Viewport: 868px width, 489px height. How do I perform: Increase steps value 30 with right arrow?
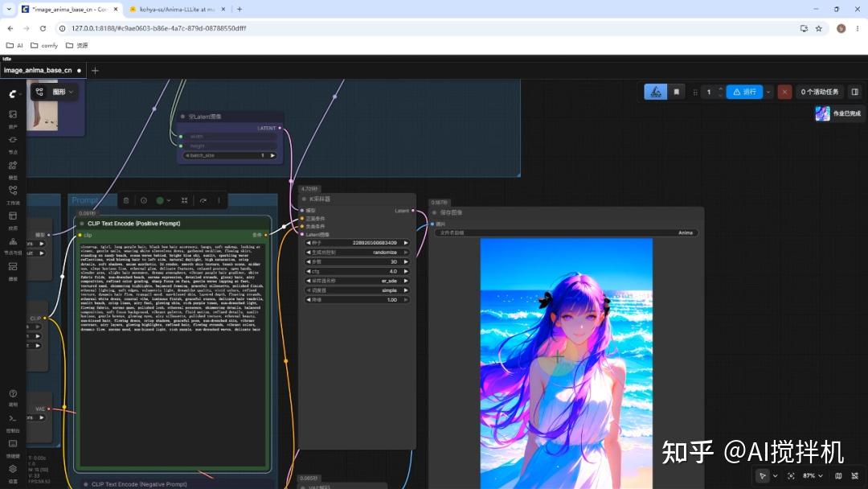pos(406,261)
